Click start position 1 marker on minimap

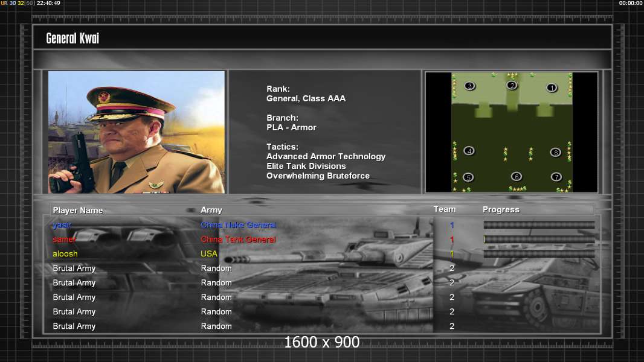552,87
